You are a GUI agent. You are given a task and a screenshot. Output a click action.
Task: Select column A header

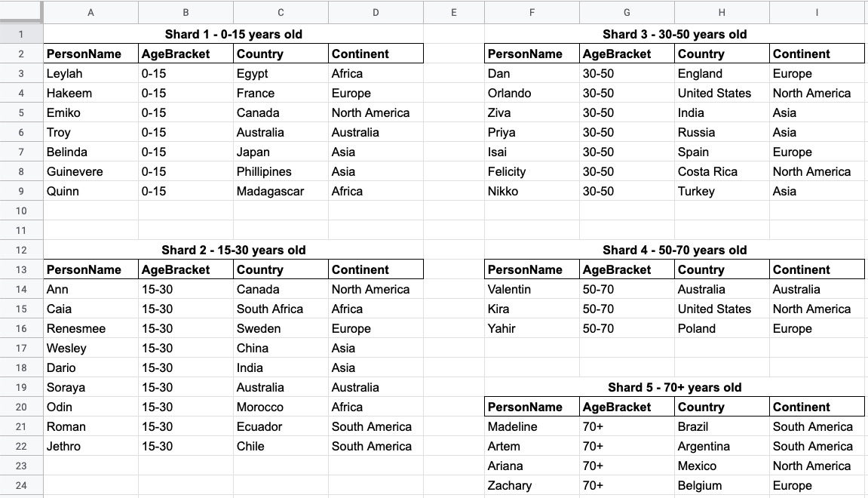(x=90, y=12)
